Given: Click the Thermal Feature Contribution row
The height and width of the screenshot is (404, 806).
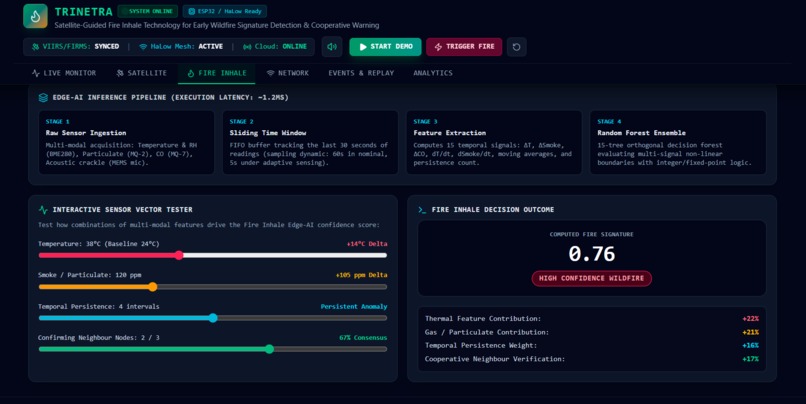Looking at the screenshot, I should pos(592,319).
